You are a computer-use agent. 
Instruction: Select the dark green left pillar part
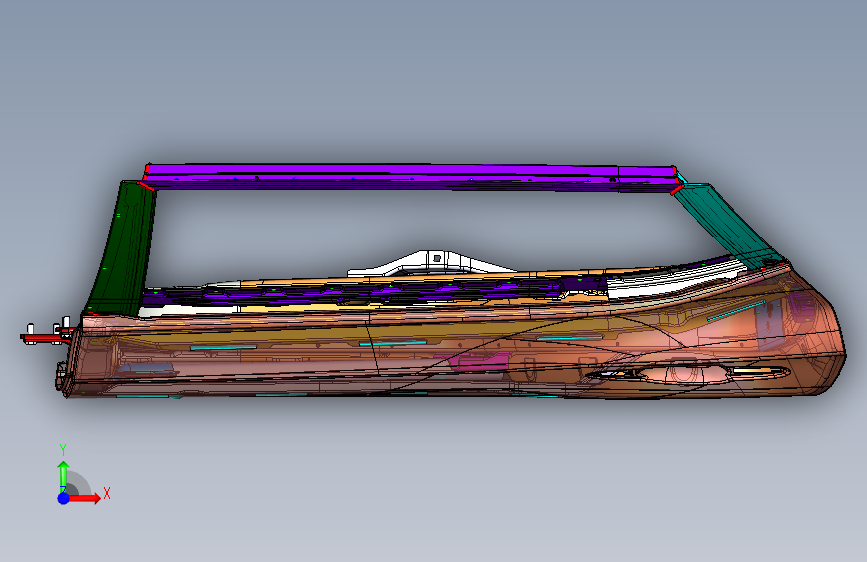coord(122,249)
